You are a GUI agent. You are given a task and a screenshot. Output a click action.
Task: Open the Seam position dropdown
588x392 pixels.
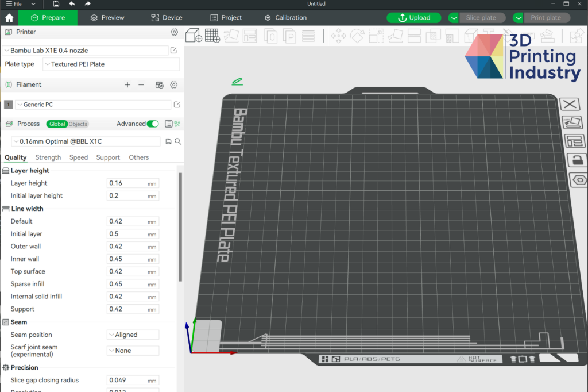pos(133,335)
